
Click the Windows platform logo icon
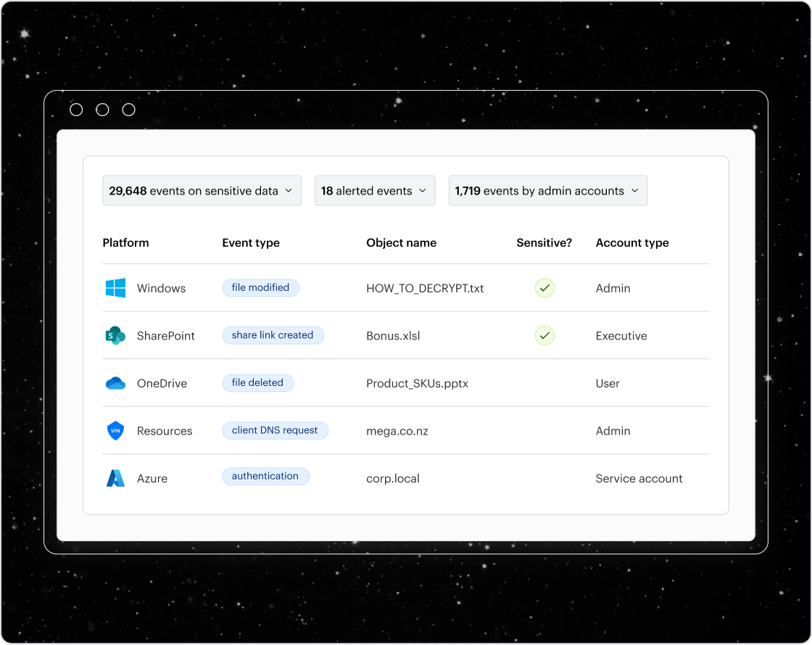tap(115, 288)
